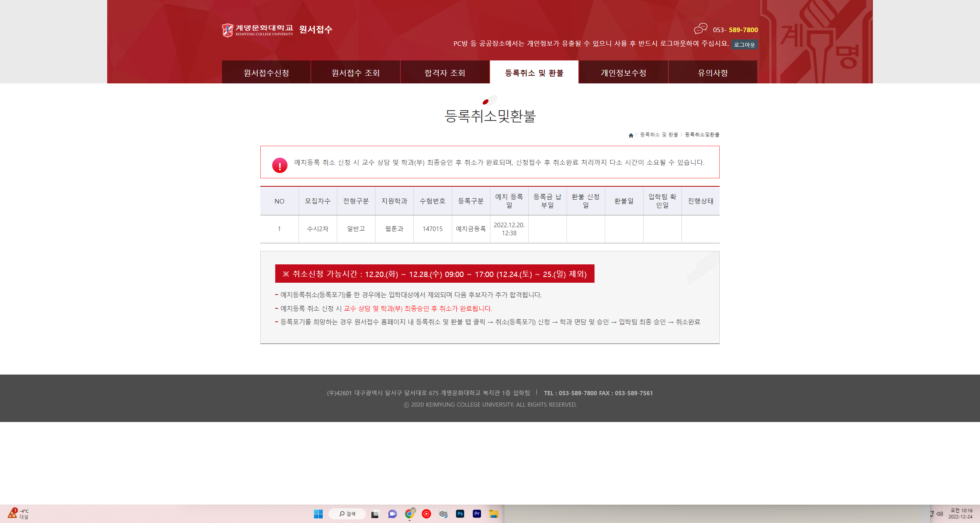
Task: Click the home breadcrumb icon
Action: coord(631,135)
